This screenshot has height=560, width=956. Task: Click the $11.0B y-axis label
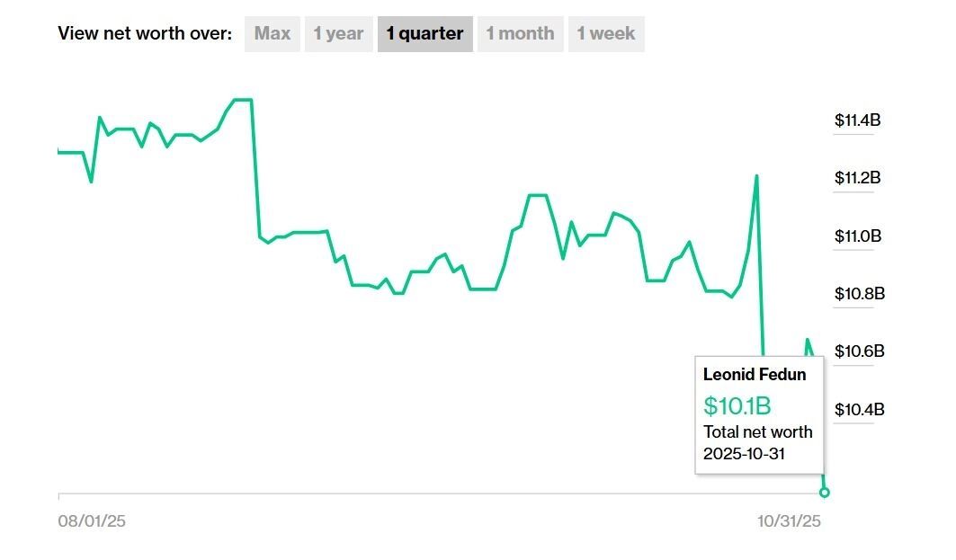click(x=857, y=236)
